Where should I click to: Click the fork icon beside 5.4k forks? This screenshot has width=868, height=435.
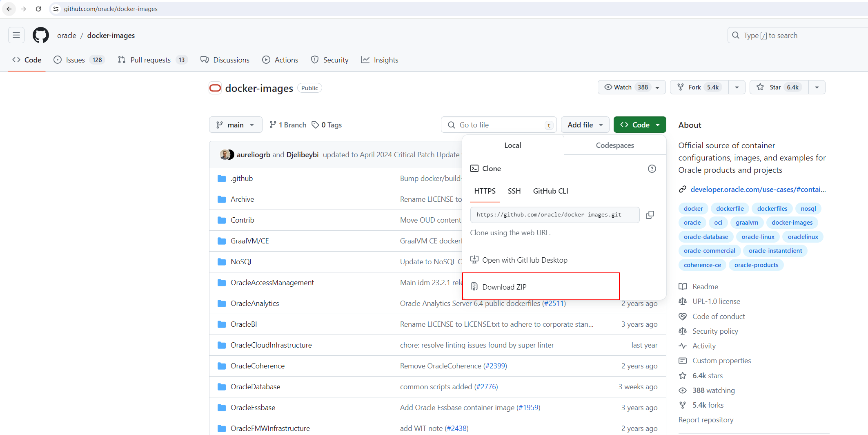[x=683, y=405]
